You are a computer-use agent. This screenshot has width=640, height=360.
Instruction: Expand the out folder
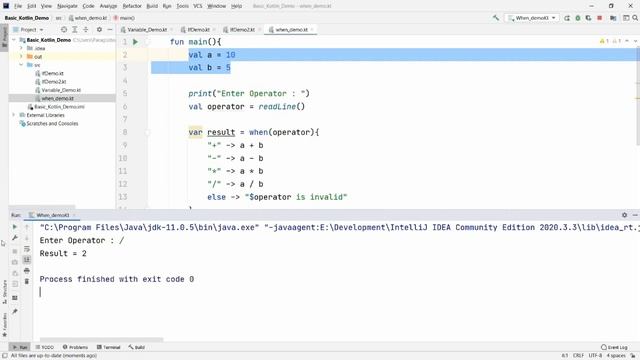[x=21, y=56]
